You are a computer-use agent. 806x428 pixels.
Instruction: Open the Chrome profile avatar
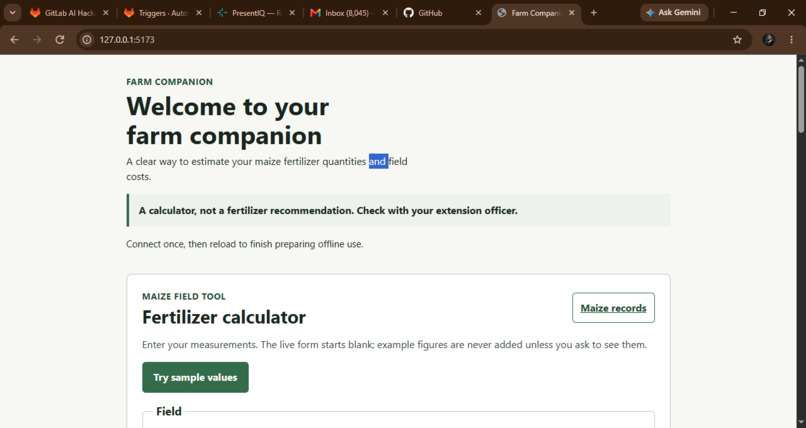(768, 40)
